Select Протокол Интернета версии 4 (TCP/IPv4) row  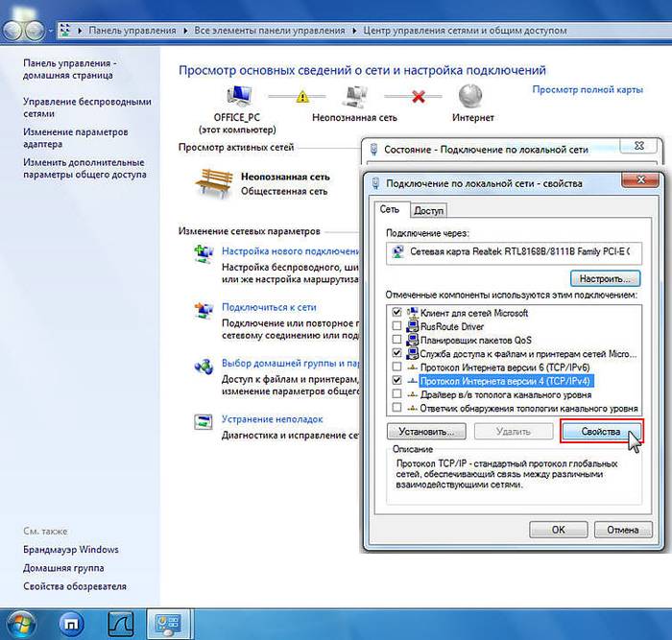pos(505,381)
